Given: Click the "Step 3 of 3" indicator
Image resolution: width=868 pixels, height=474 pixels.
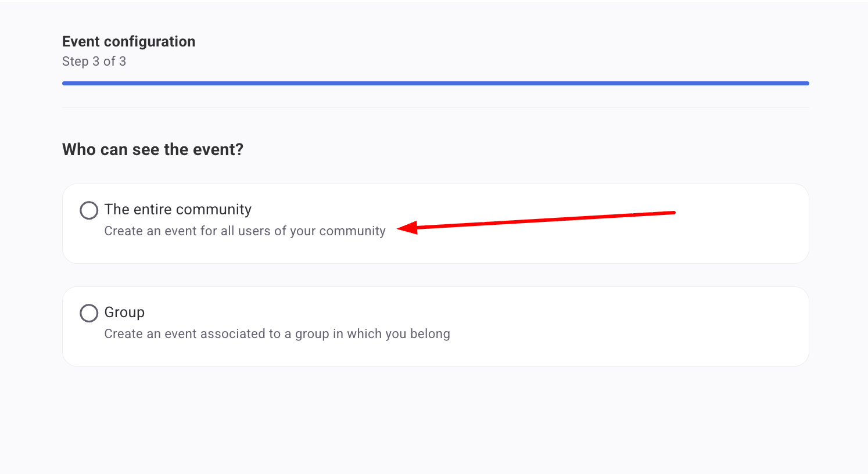Looking at the screenshot, I should [94, 62].
